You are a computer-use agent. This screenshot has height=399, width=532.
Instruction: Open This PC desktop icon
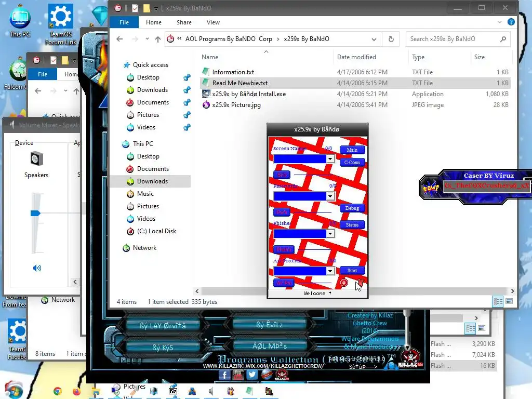(x=20, y=21)
